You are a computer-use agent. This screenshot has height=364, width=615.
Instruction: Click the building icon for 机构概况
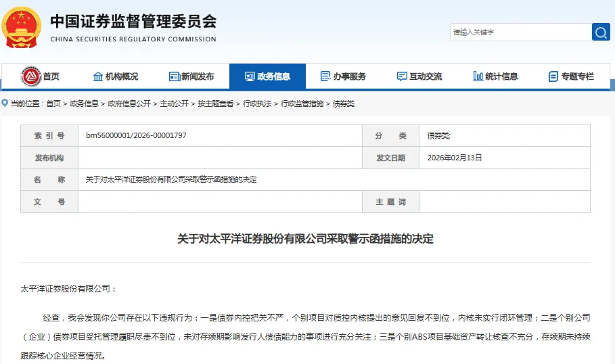(x=97, y=76)
